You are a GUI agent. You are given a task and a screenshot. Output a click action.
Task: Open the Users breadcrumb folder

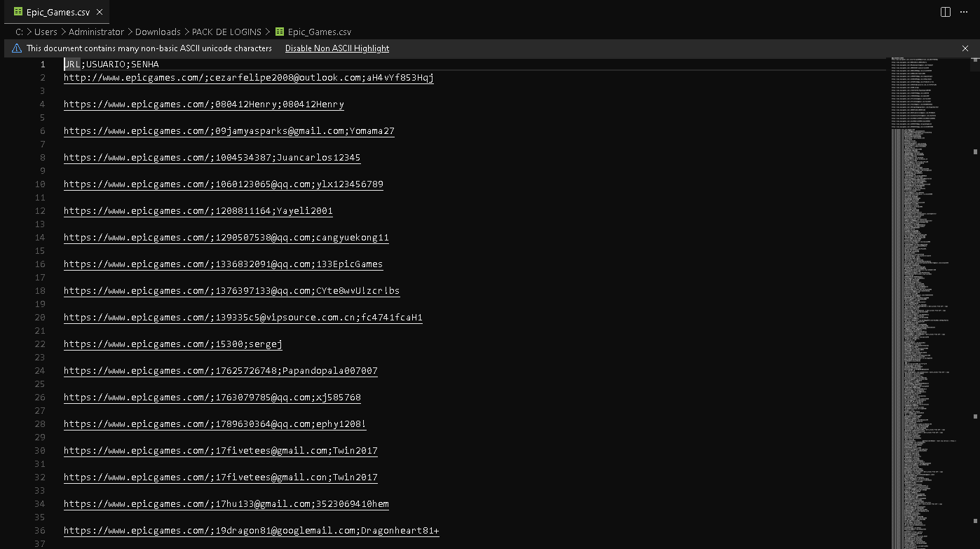pyautogui.click(x=46, y=32)
